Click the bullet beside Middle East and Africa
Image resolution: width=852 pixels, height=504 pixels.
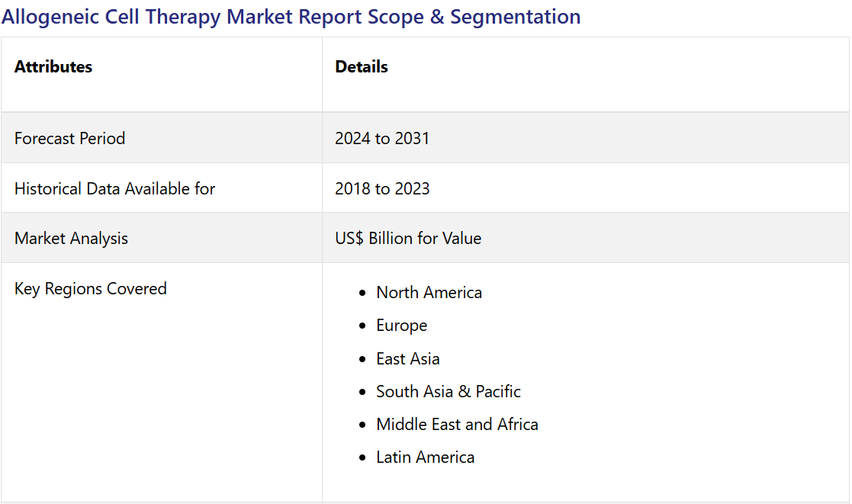(362, 425)
